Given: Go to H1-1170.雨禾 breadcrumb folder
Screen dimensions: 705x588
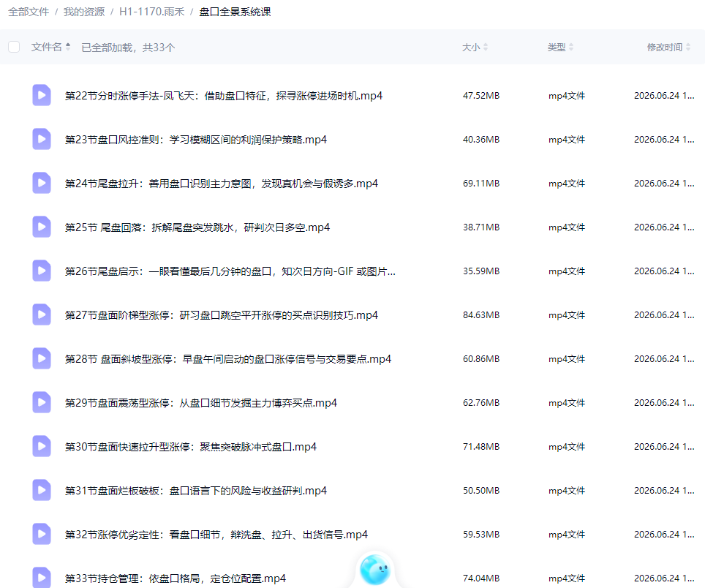Looking at the screenshot, I should [152, 12].
